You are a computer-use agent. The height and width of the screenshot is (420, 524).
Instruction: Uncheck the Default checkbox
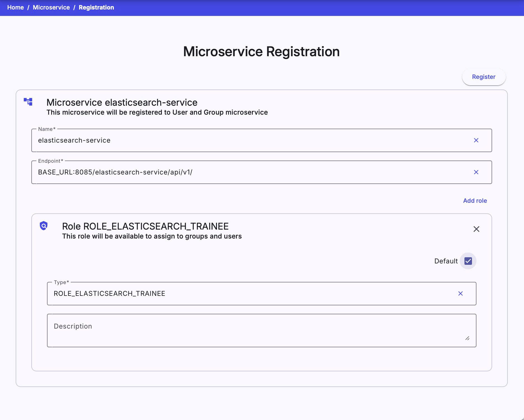click(x=468, y=261)
